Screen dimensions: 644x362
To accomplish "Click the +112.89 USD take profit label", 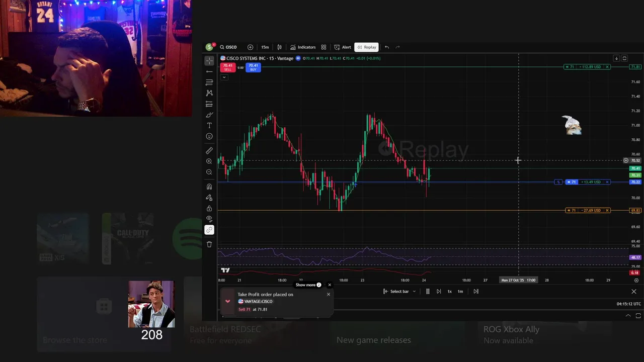I will pos(590,67).
